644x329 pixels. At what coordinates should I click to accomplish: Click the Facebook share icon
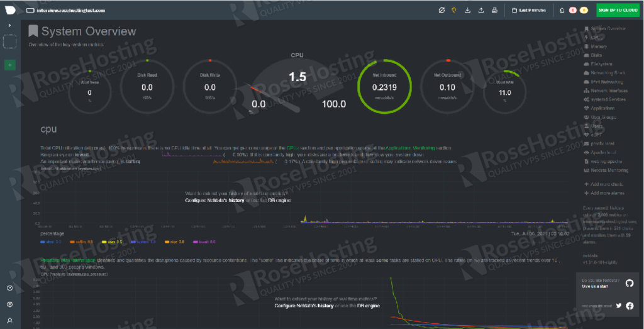[630, 306]
